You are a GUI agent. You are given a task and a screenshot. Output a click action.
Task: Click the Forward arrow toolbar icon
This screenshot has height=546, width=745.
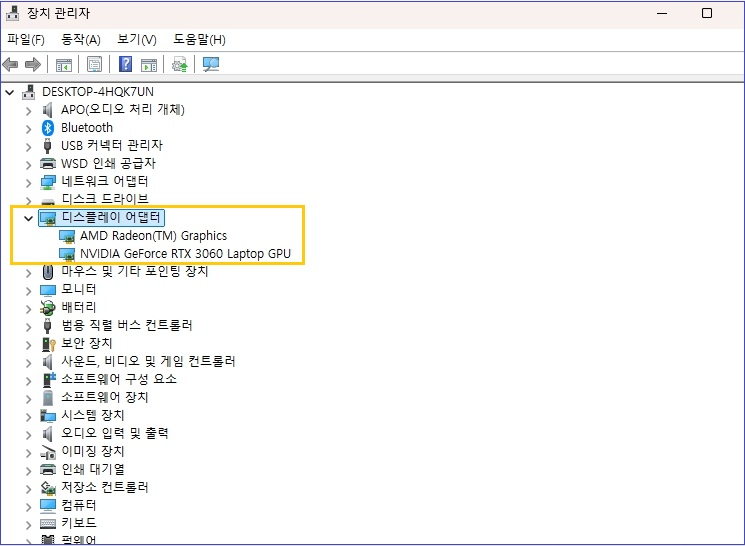click(33, 64)
